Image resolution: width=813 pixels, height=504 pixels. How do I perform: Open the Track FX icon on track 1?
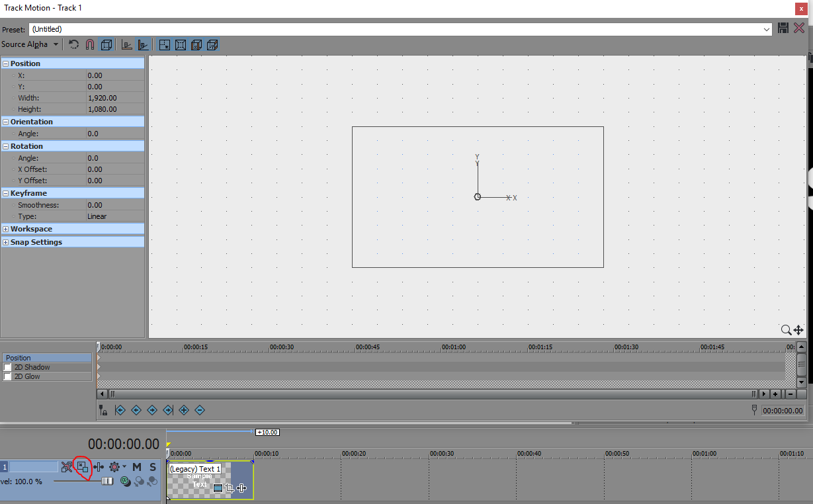99,467
